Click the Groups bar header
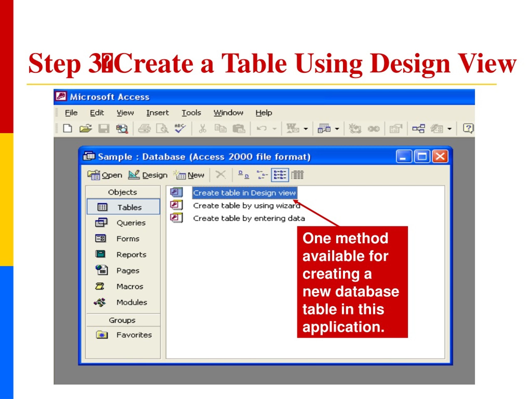This screenshot has height=399, width=532. (123, 320)
